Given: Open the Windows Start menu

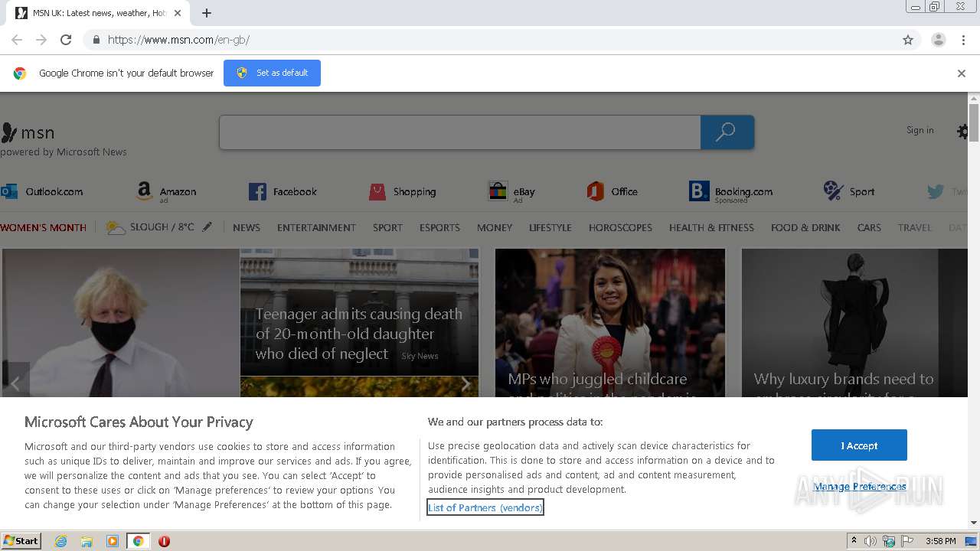Looking at the screenshot, I should (21, 540).
